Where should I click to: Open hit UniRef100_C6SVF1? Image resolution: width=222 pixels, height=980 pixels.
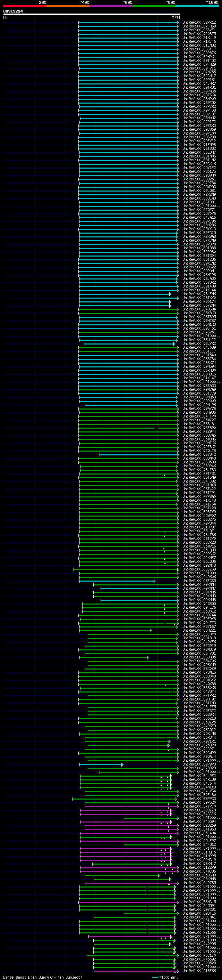tap(199, 30)
